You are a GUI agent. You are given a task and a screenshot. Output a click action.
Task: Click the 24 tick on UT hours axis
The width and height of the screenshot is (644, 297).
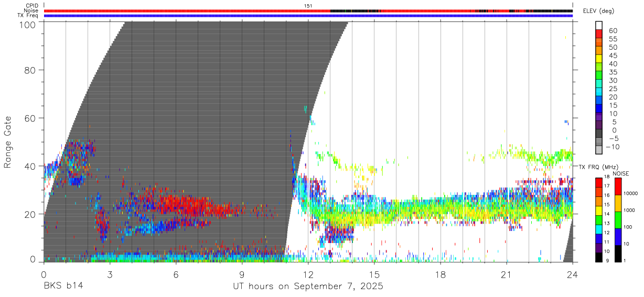click(x=573, y=274)
